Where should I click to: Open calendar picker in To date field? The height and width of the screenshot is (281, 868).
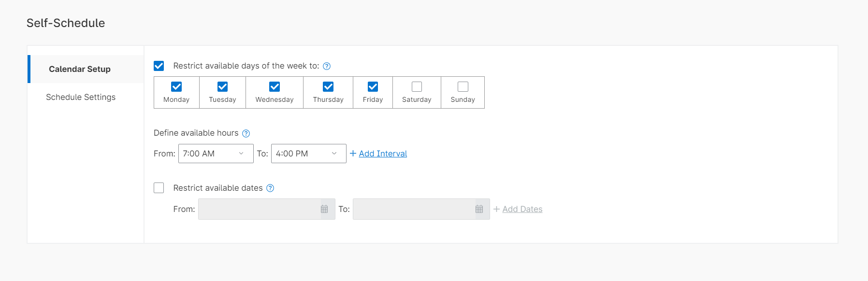click(x=479, y=209)
